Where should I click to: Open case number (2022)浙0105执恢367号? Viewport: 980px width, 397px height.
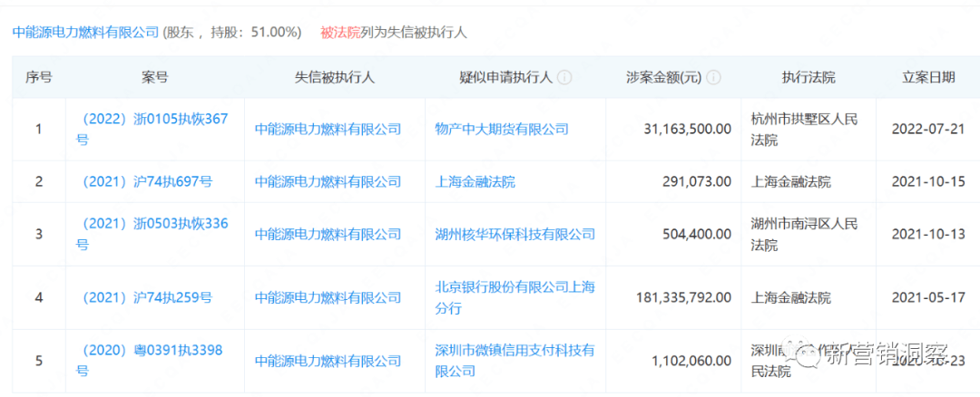[152, 129]
